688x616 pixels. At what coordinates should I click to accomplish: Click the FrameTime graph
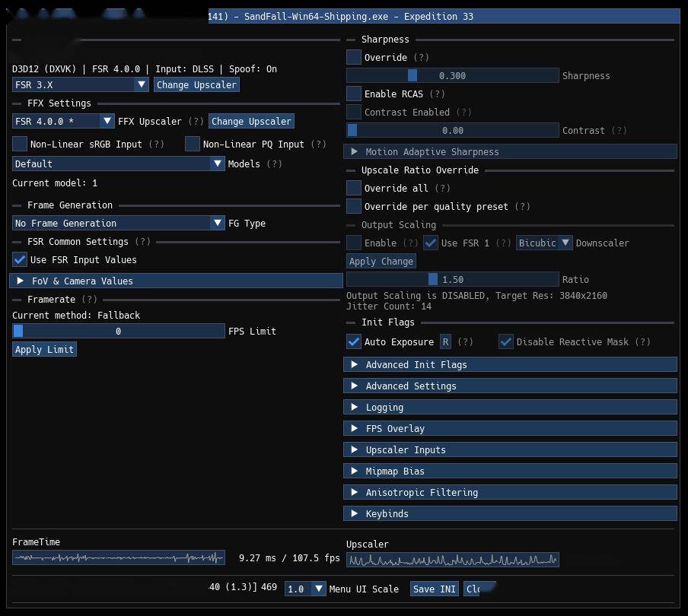click(119, 557)
